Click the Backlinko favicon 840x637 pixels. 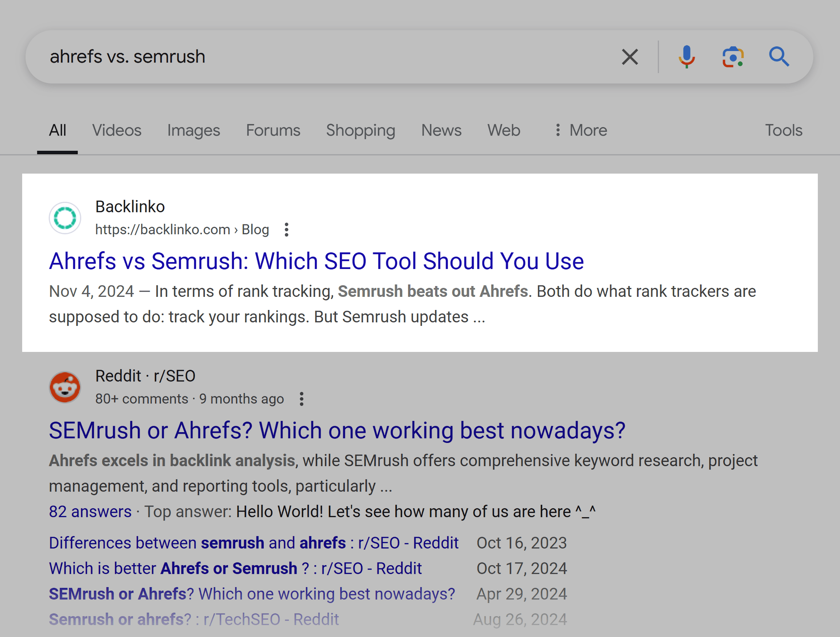tap(65, 218)
